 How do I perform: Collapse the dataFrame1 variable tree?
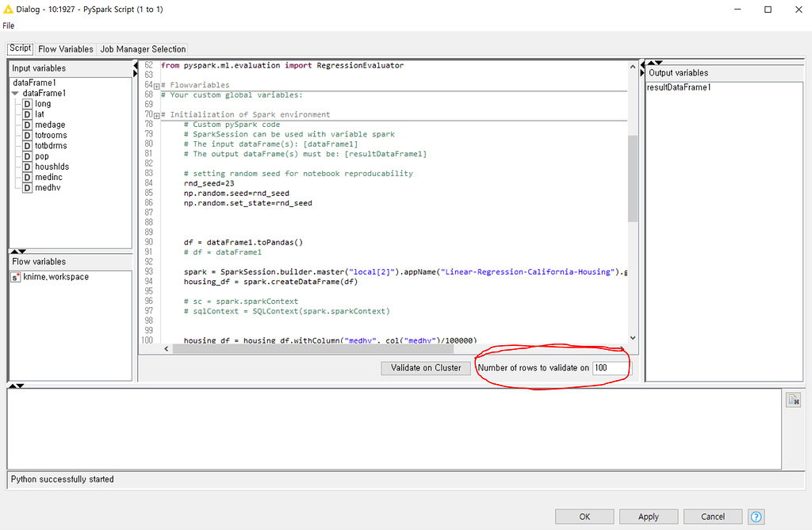click(17, 92)
